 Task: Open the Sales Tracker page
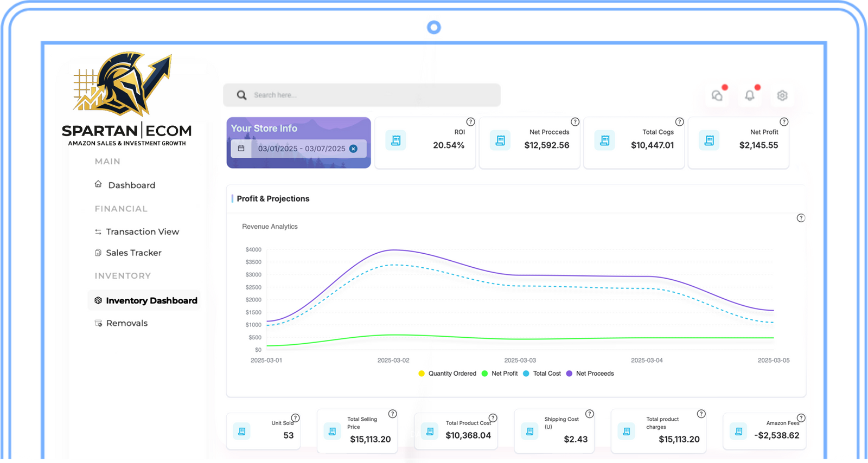click(x=133, y=253)
